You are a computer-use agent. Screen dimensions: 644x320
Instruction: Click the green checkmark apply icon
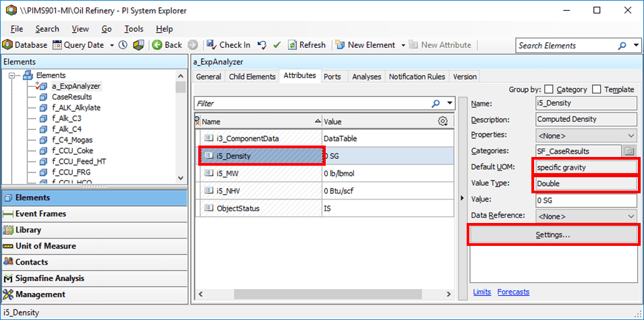276,45
